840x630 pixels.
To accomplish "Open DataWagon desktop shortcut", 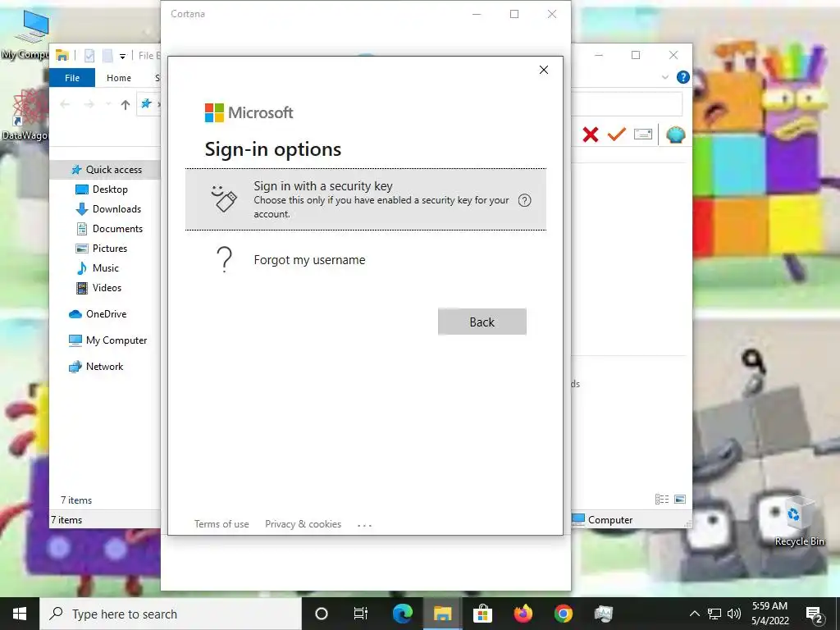I will pyautogui.click(x=25, y=115).
